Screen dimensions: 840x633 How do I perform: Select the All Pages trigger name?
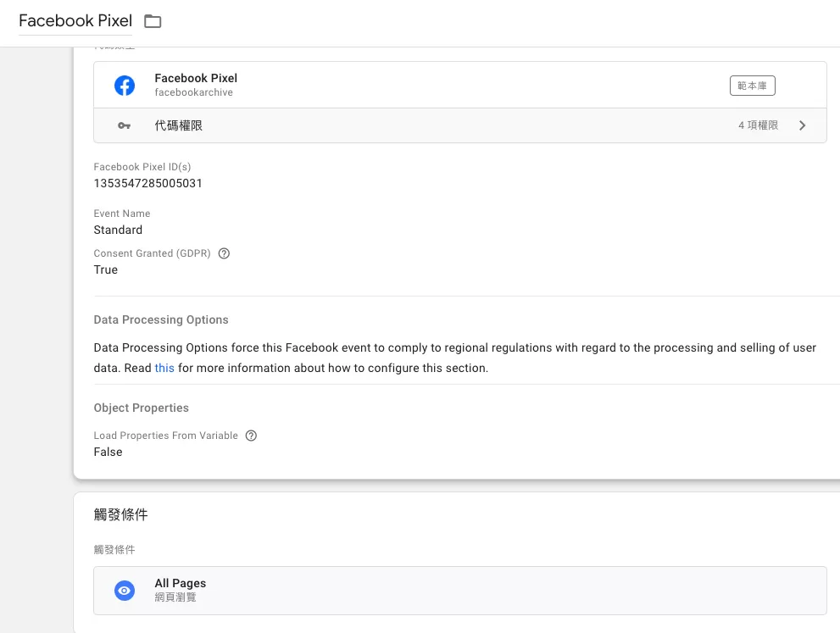(180, 583)
